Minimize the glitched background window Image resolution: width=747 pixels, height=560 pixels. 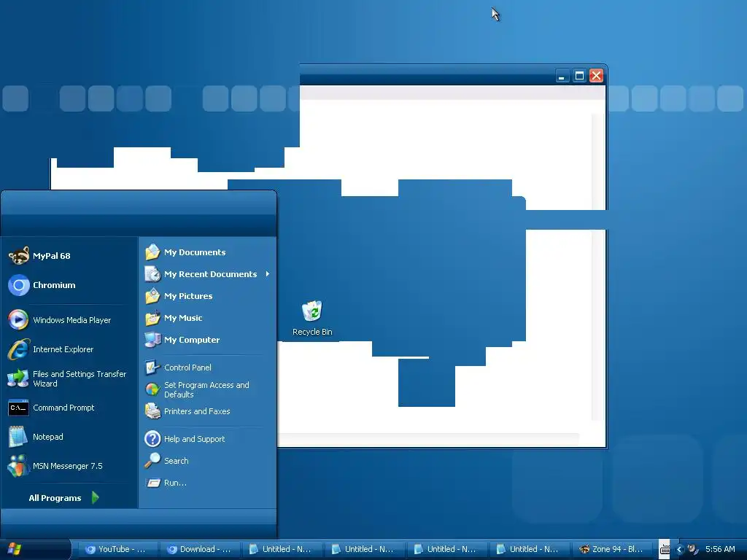[x=562, y=76]
